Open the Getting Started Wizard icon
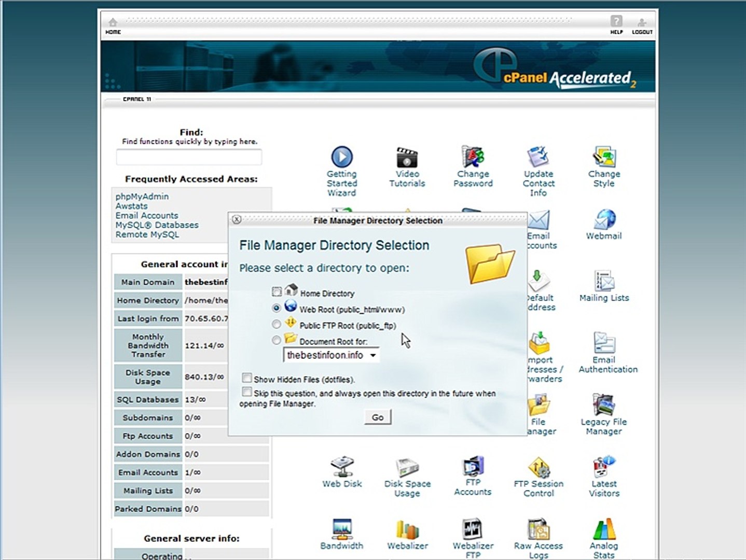 tap(341, 157)
